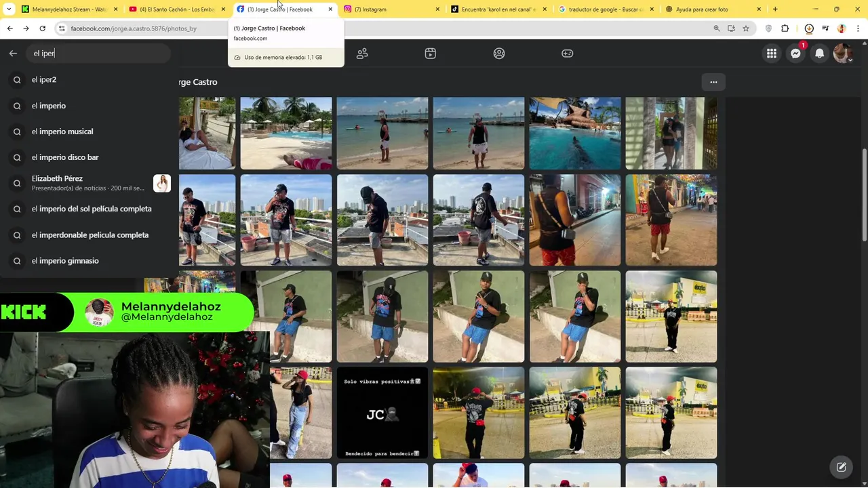Click the facebook.com address bar URL

coord(134,28)
